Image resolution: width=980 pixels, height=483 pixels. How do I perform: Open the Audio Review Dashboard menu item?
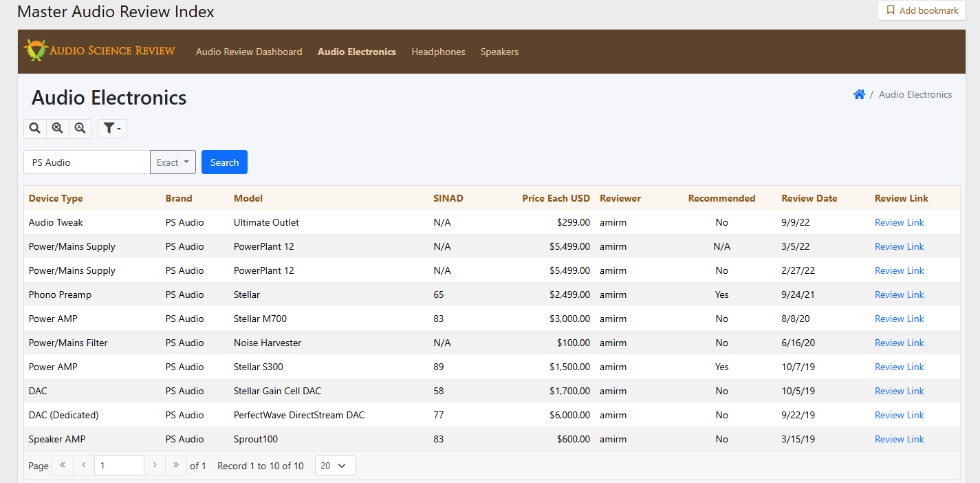coord(249,52)
